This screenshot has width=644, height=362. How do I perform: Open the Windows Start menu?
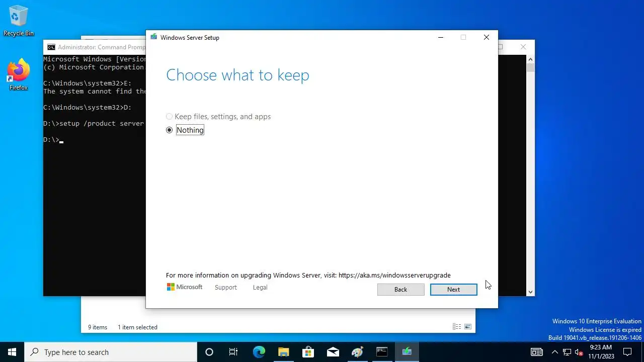(12, 352)
